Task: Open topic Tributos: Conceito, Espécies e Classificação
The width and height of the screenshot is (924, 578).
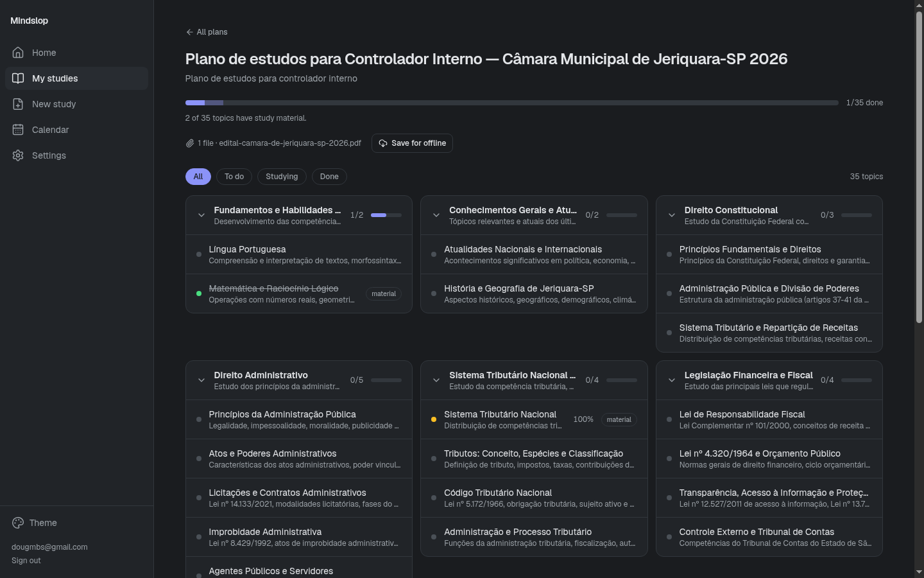Action: pyautogui.click(x=534, y=459)
